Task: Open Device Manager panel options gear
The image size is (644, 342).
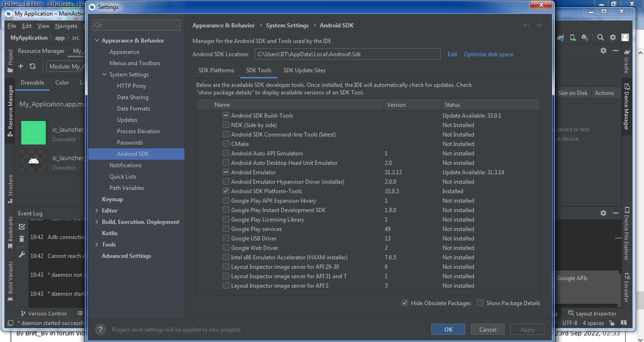Action: 603,51
